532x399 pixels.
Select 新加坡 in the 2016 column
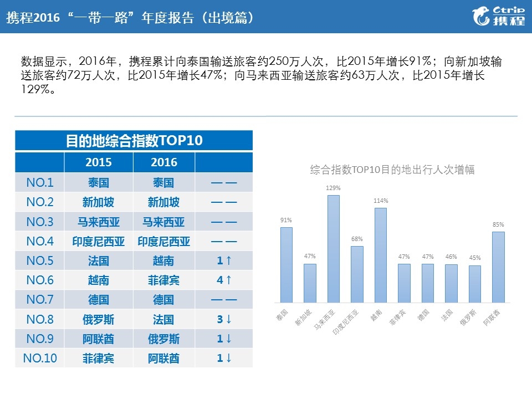163,202
